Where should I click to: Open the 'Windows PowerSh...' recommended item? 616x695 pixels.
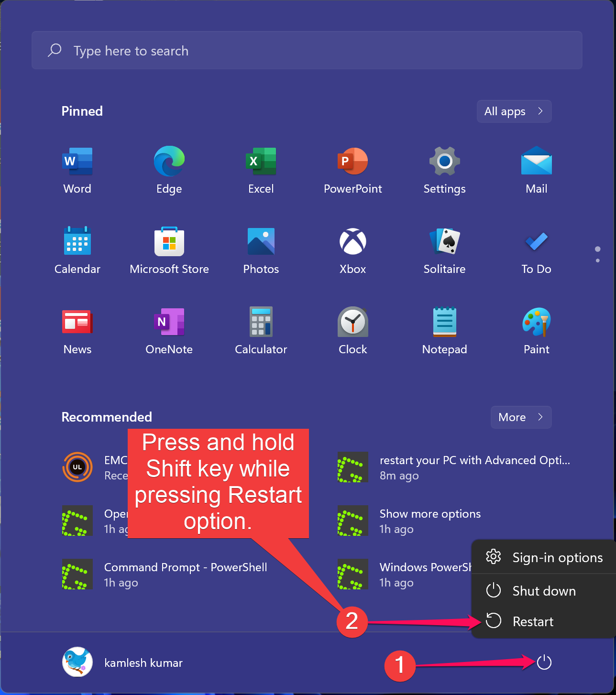click(404, 575)
